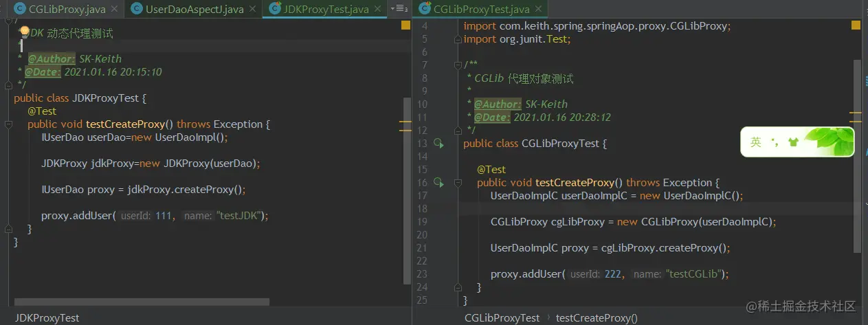Click the yellow inspection indicator in left editor
Image resolution: width=868 pixels, height=325 pixels.
coord(405,25)
